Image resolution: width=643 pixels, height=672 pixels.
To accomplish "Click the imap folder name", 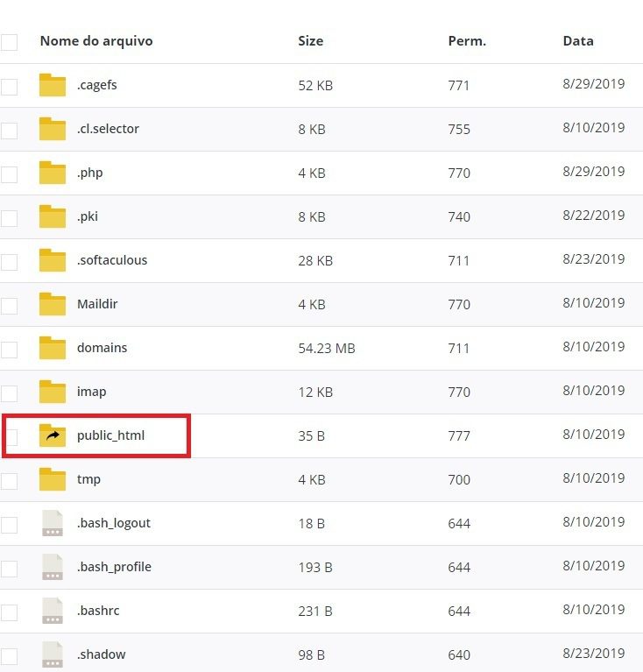I will [x=91, y=392].
